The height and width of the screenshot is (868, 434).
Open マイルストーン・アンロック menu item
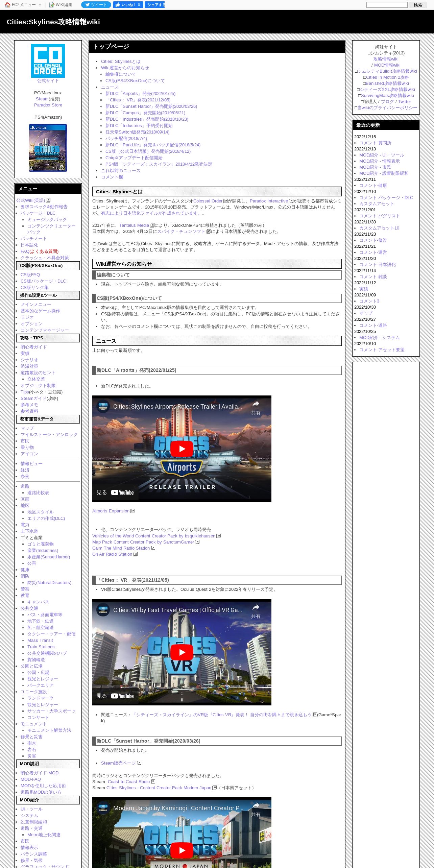pyautogui.click(x=49, y=435)
